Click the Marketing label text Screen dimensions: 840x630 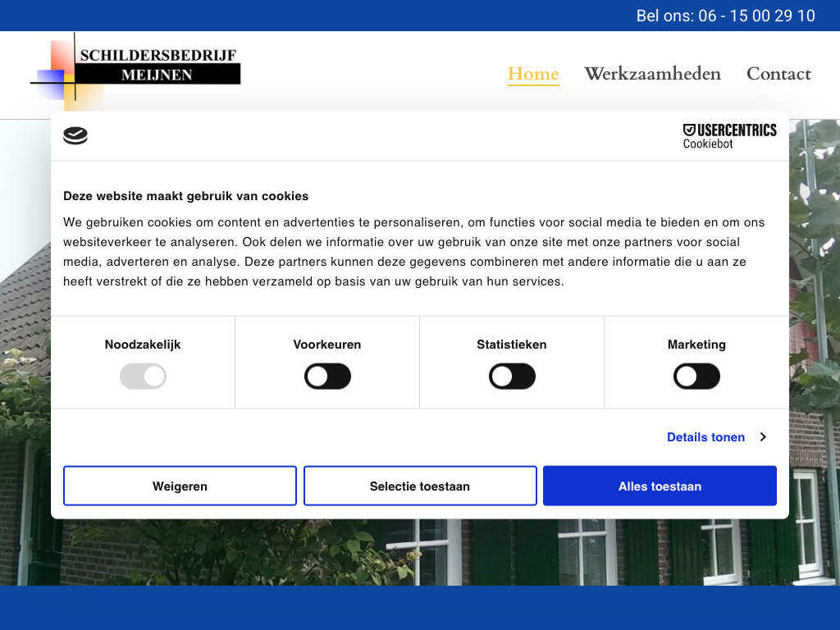point(696,345)
